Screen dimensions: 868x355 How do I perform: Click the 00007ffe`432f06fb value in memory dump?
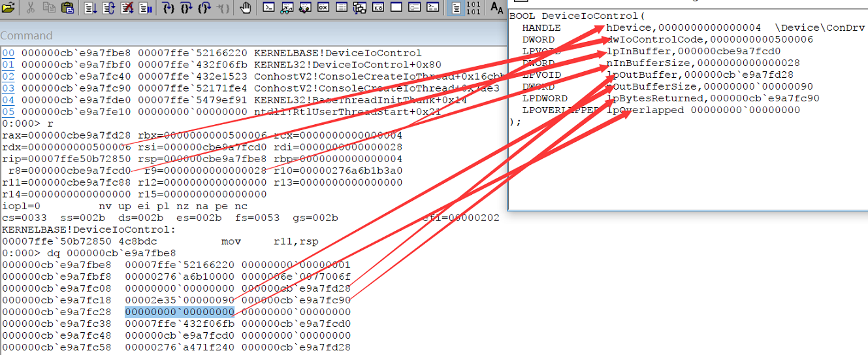click(180, 324)
